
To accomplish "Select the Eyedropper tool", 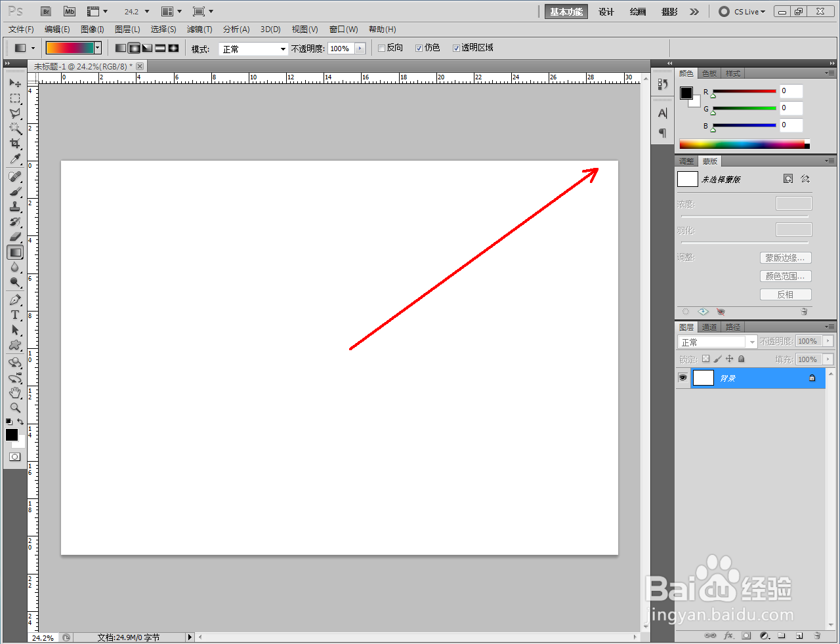I will point(15,159).
